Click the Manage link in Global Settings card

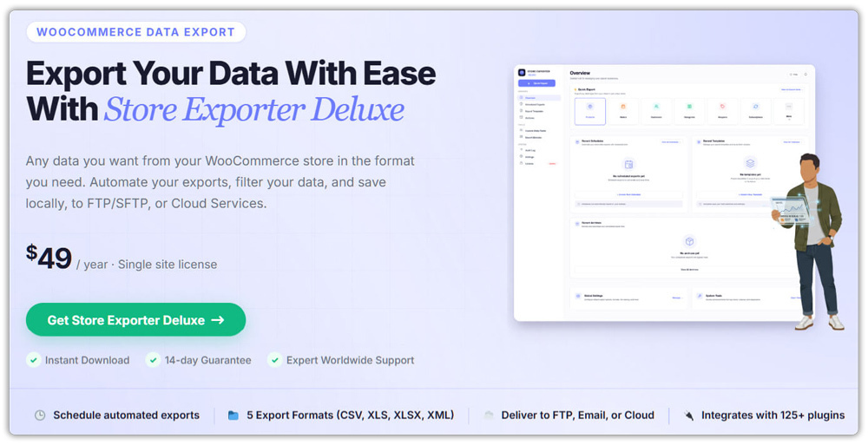click(678, 298)
